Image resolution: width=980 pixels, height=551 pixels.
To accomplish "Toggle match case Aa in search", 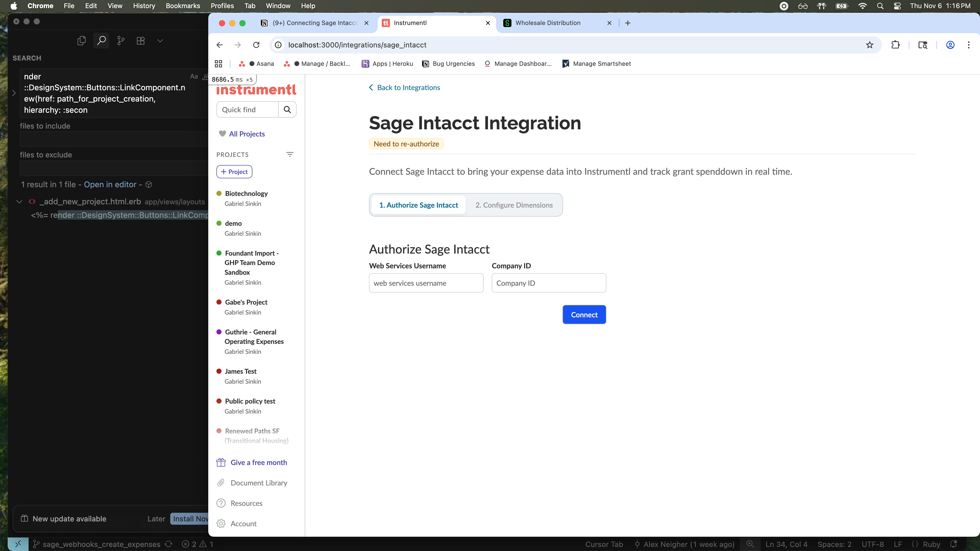I will click(x=194, y=77).
